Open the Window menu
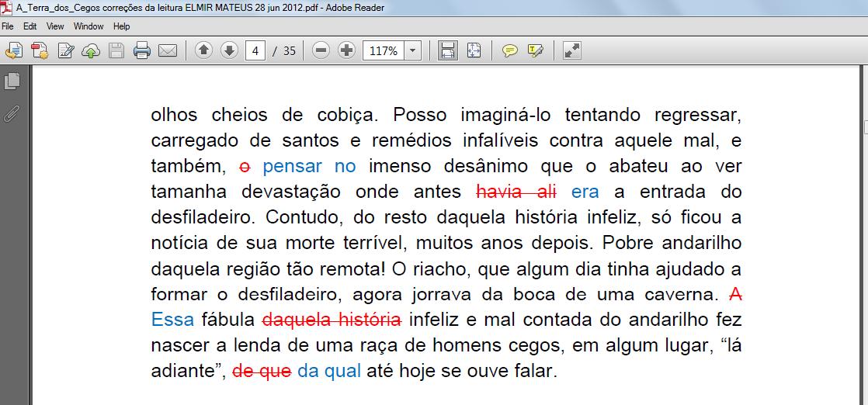Viewport: 868px width, 405px height. point(89,26)
